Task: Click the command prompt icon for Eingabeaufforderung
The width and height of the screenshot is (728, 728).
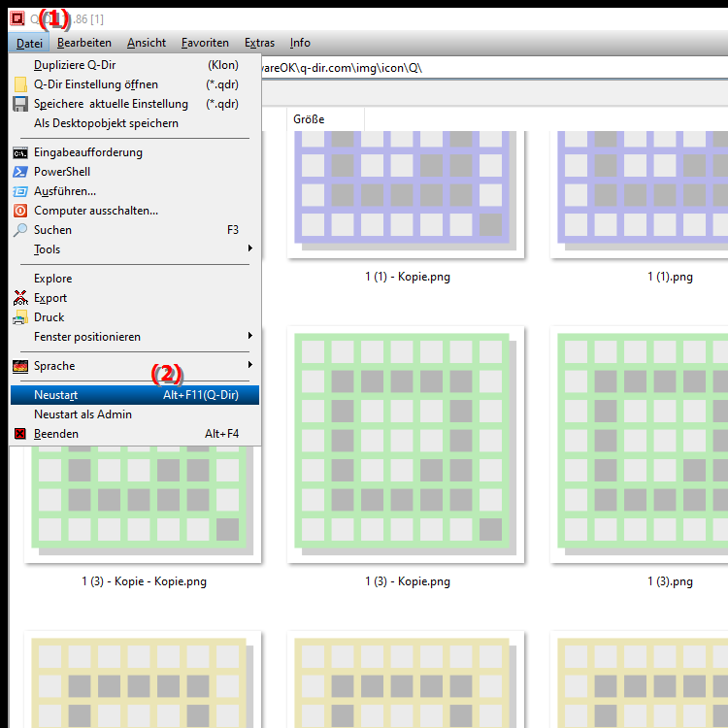Action: (x=20, y=152)
